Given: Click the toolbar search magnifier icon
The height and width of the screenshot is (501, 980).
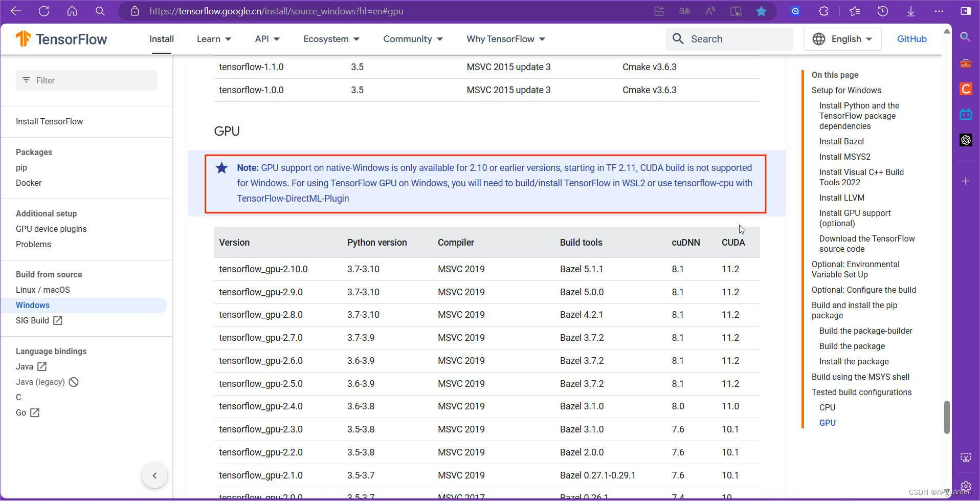Looking at the screenshot, I should click(x=100, y=11).
